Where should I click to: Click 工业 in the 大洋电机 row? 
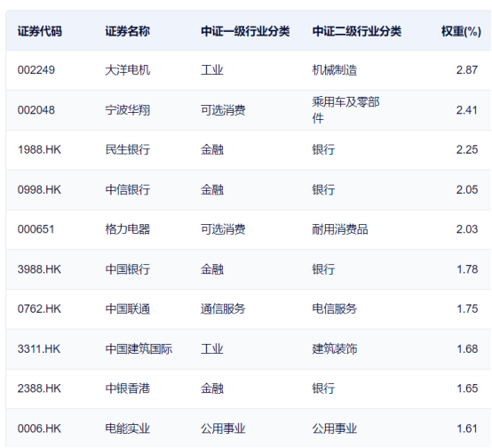(x=211, y=70)
